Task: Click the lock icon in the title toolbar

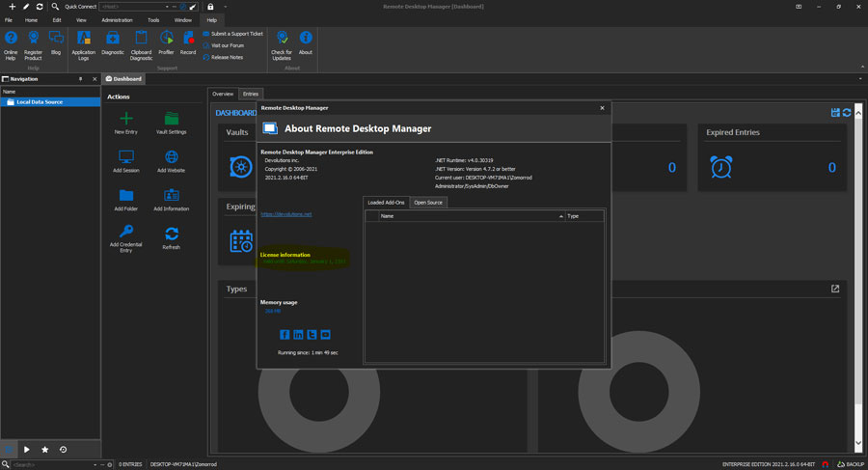Action: (210, 7)
